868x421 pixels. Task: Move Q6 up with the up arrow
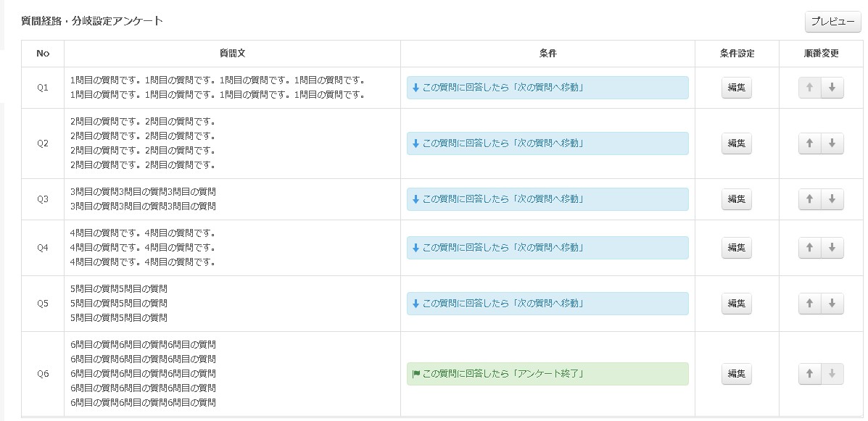pyautogui.click(x=809, y=374)
